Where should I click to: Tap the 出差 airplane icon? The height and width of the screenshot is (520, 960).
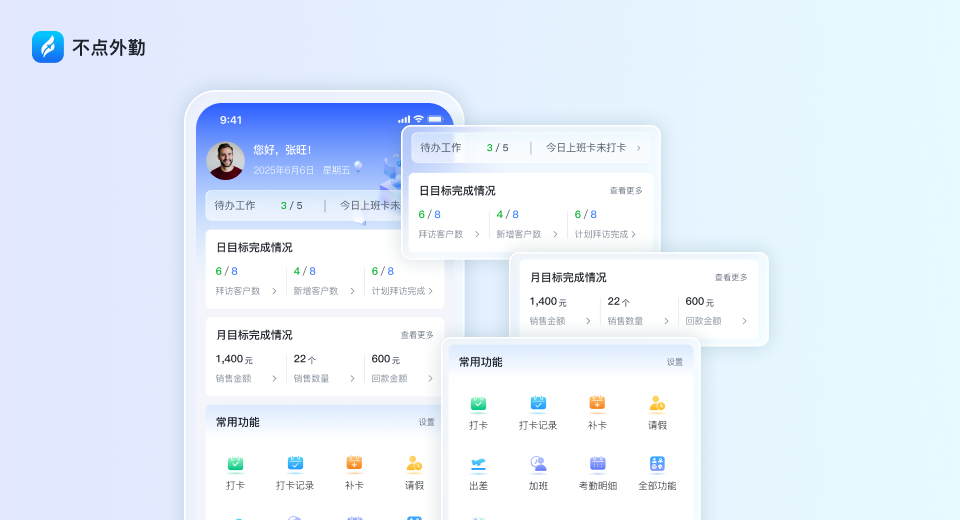478,464
